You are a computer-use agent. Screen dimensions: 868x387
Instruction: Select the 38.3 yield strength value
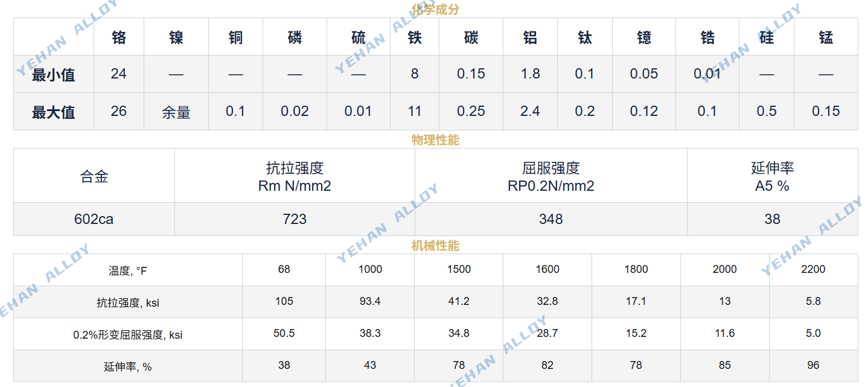(370, 333)
